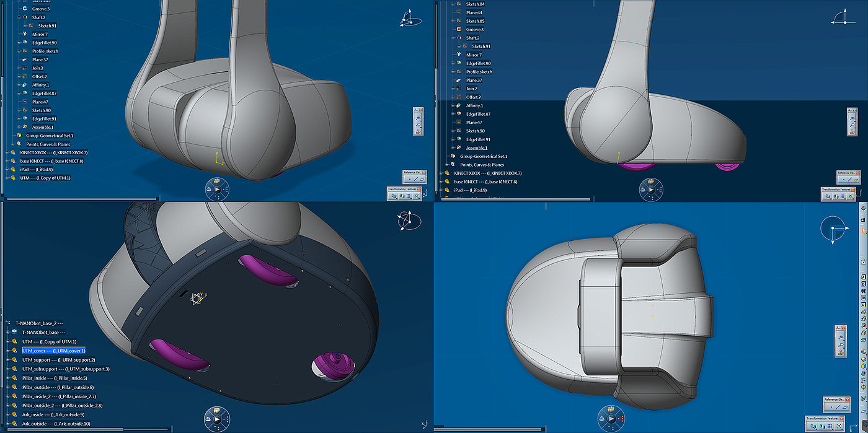The width and height of the screenshot is (868, 433).
Task: Click Plane.37 icon in the perspective-view tree
Action: (x=25, y=59)
